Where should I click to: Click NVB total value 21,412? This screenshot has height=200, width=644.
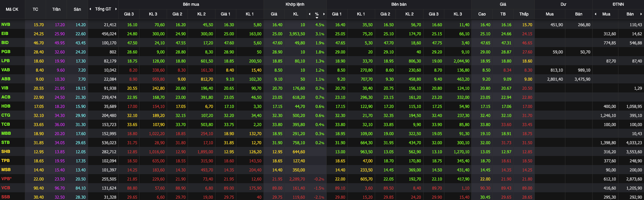[x=110, y=25]
